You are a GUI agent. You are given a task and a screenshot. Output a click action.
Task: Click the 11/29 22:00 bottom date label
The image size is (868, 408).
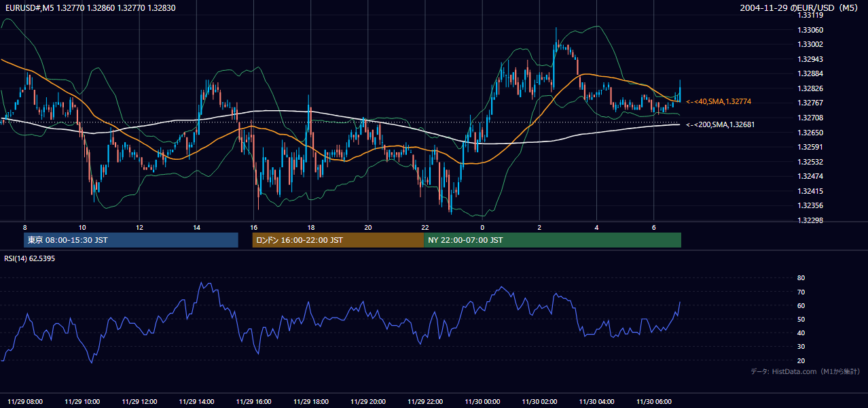425,401
